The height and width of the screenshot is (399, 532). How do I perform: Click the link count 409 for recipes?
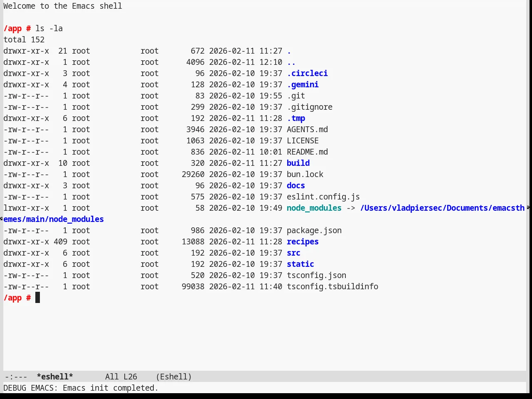60,241
